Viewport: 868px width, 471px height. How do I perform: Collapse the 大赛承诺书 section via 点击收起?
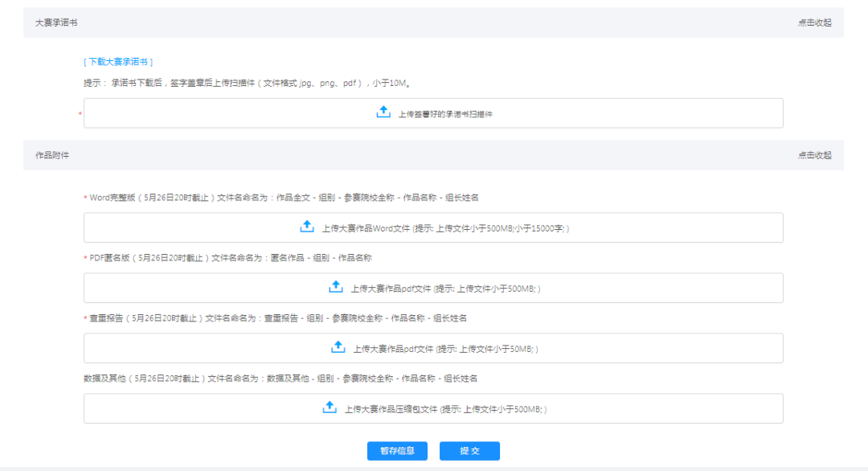click(814, 23)
